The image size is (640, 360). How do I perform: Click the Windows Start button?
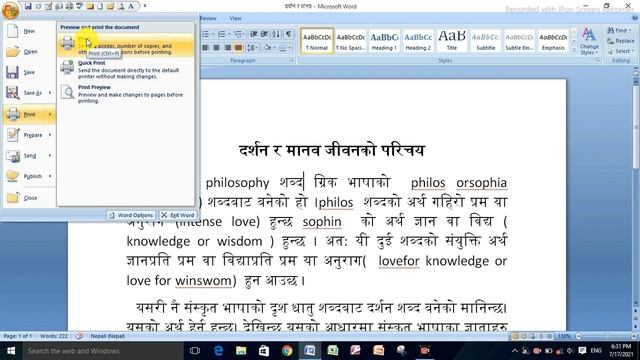[11, 351]
